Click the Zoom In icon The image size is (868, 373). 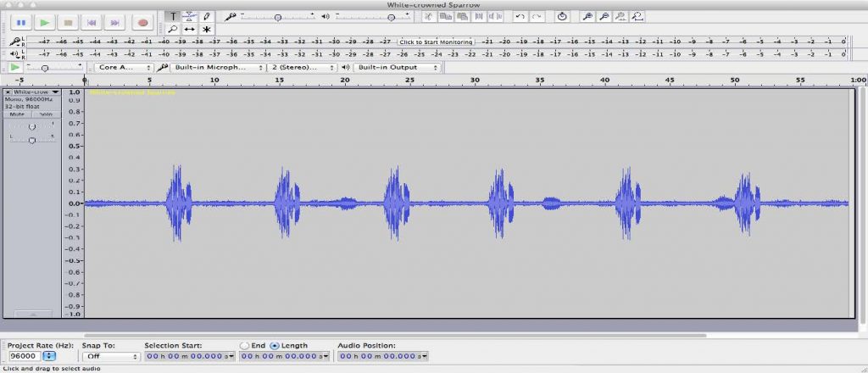point(587,17)
